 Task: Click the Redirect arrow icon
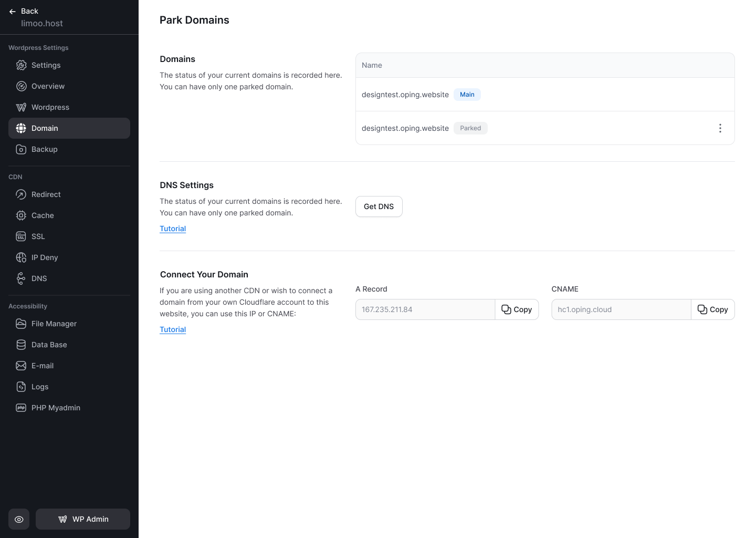21,194
